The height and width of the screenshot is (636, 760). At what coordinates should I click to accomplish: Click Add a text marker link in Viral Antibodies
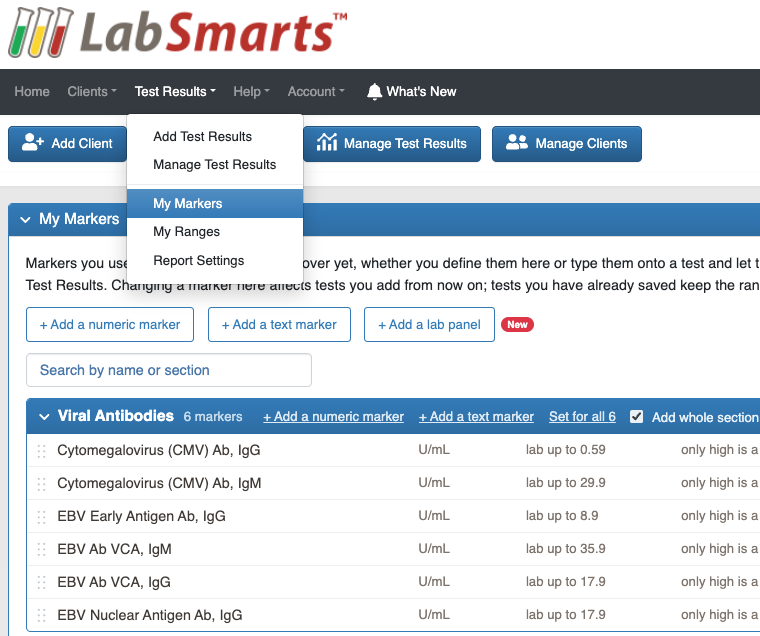coord(476,416)
